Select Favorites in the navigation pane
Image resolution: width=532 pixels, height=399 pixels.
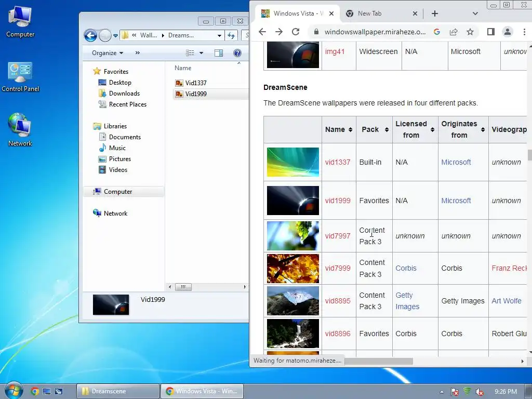coord(116,72)
